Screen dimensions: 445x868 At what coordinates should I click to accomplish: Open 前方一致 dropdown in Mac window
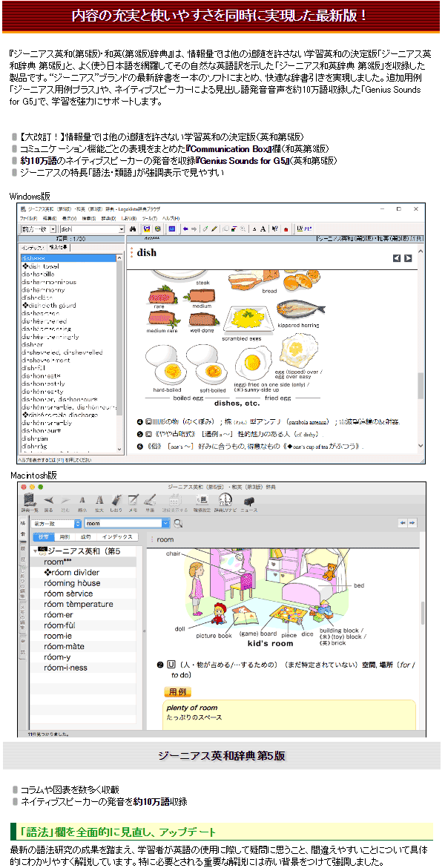pos(55,523)
